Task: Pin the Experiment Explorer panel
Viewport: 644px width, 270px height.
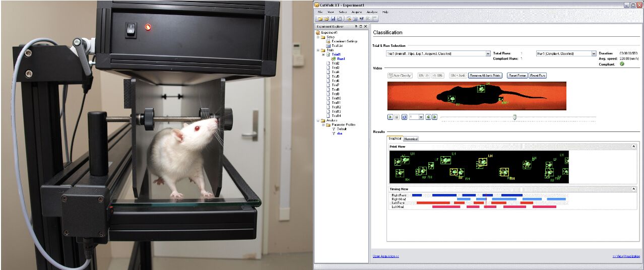Action: pos(356,26)
